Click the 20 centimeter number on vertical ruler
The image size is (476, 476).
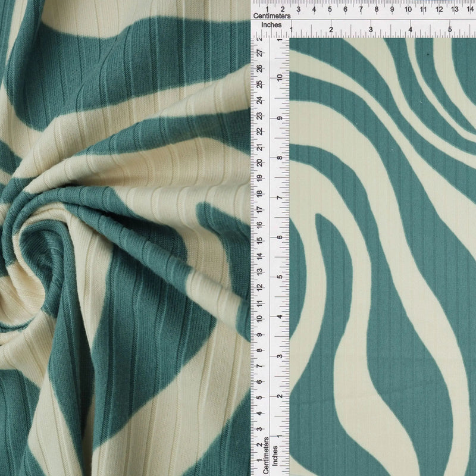point(260,162)
